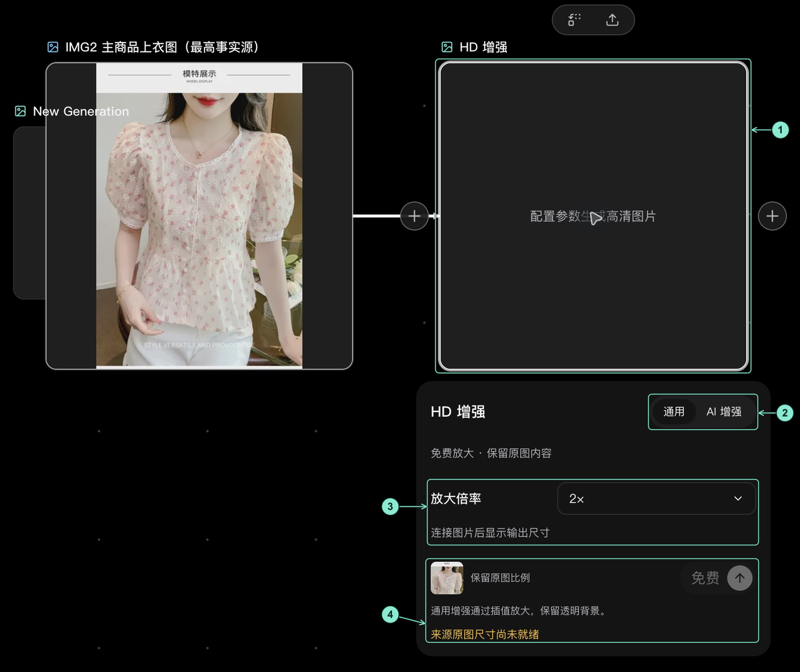Click plus connector between image and HD node
Image resolution: width=800 pixels, height=672 pixels.
[x=414, y=216]
